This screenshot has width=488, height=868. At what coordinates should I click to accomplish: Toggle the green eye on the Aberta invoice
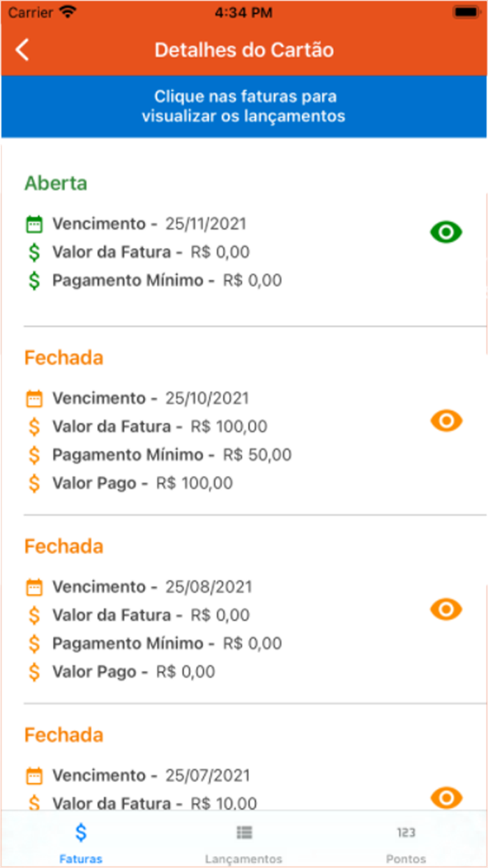pos(445,232)
